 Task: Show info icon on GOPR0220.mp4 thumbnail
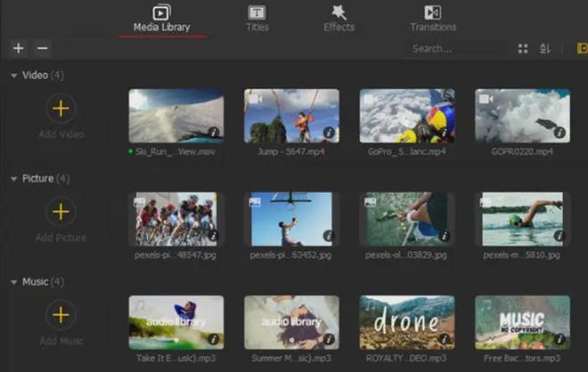(559, 133)
